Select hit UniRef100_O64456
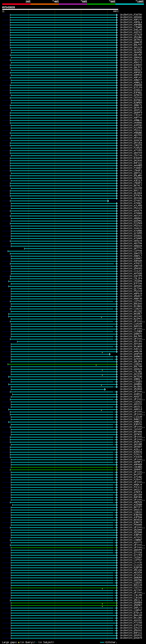This screenshot has width=146, height=644. coord(131,53)
